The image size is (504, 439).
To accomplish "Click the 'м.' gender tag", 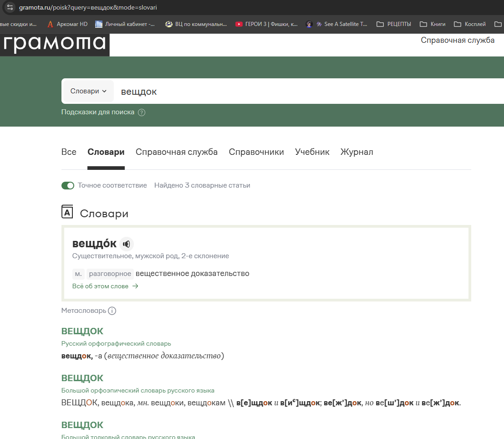I will click(x=78, y=274).
